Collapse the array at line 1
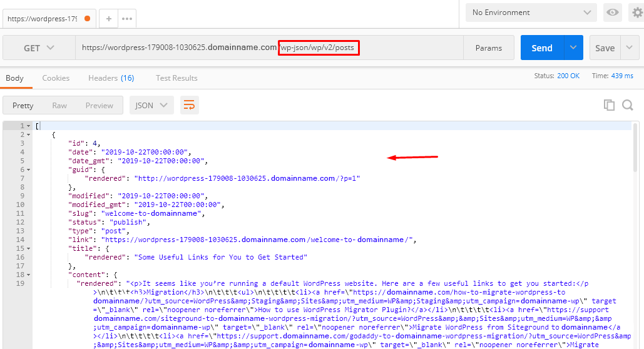This screenshot has height=349, width=644. (x=28, y=126)
